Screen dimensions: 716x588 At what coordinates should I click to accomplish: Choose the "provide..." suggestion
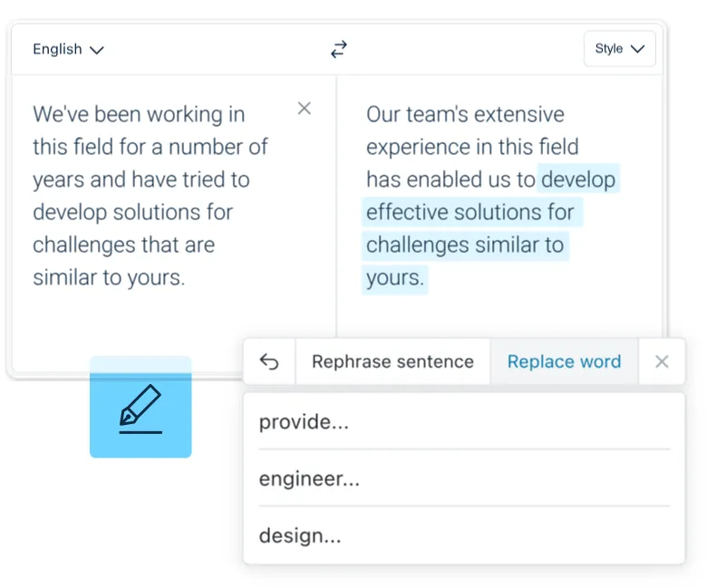(304, 422)
